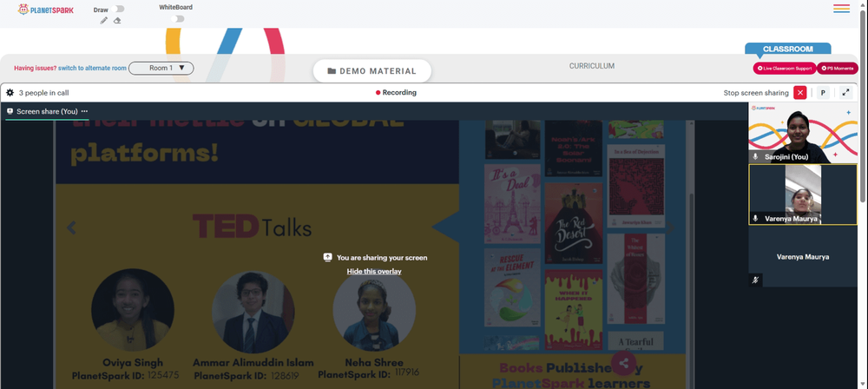Open call settings gear icon
This screenshot has width=868, height=389.
click(x=10, y=93)
